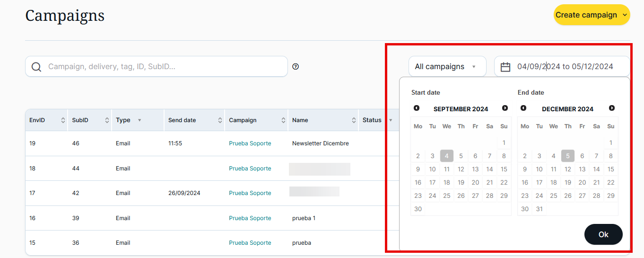This screenshot has height=258, width=644.
Task: Sort by SubID column arrows
Action: coord(107,120)
